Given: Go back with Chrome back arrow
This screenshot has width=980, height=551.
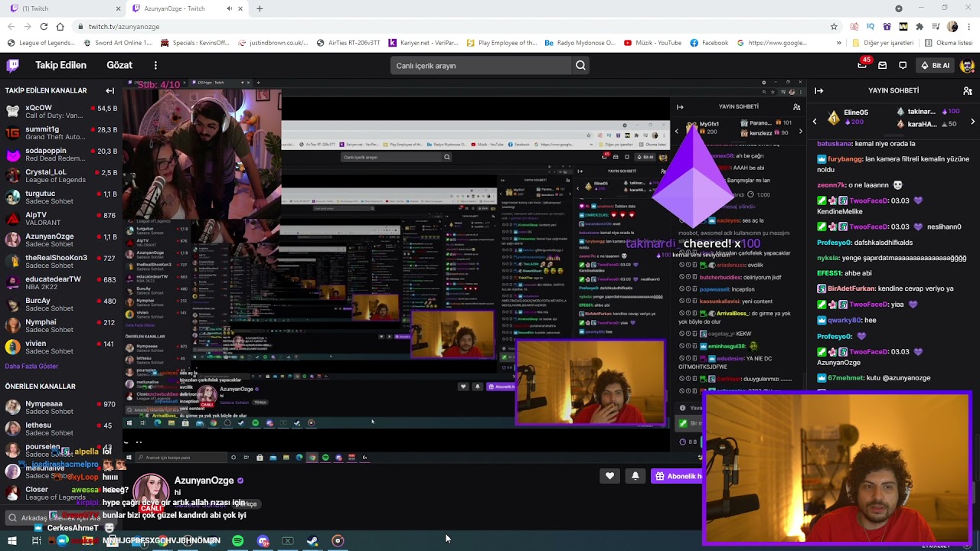Looking at the screenshot, I should pyautogui.click(x=11, y=26).
